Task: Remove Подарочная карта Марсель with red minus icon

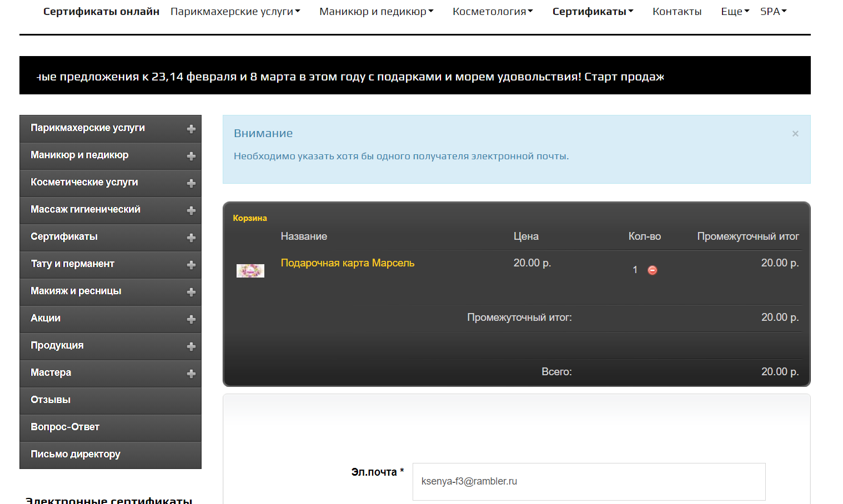Action: (x=653, y=270)
